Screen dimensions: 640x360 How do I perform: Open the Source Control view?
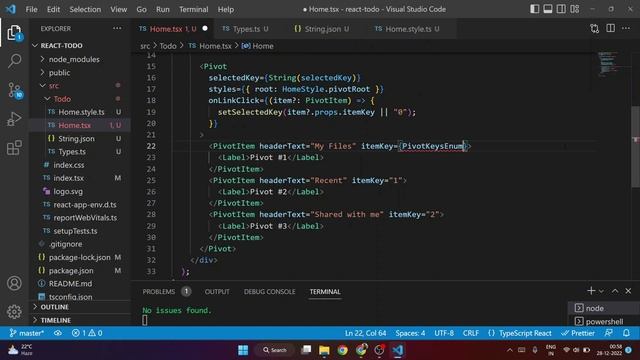tap(14, 90)
